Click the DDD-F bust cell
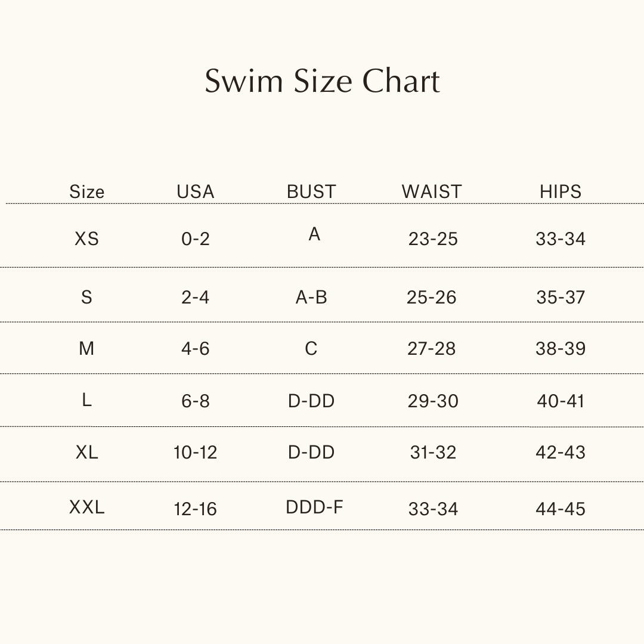 [314, 507]
